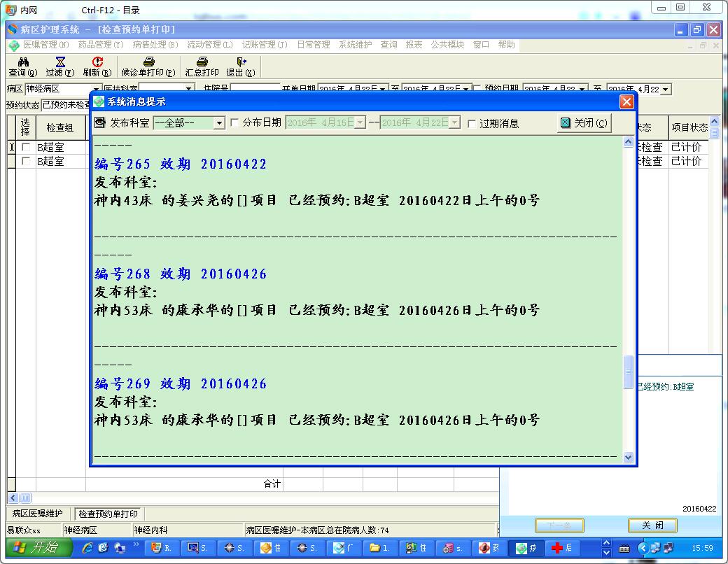Open the 病区 神经病区 dropdown
The image size is (728, 564).
[96, 89]
